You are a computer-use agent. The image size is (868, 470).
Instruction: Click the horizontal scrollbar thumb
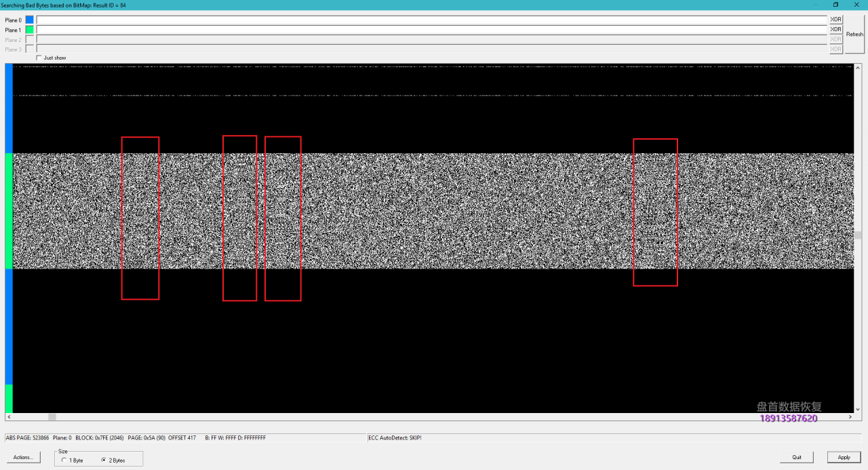point(52,416)
